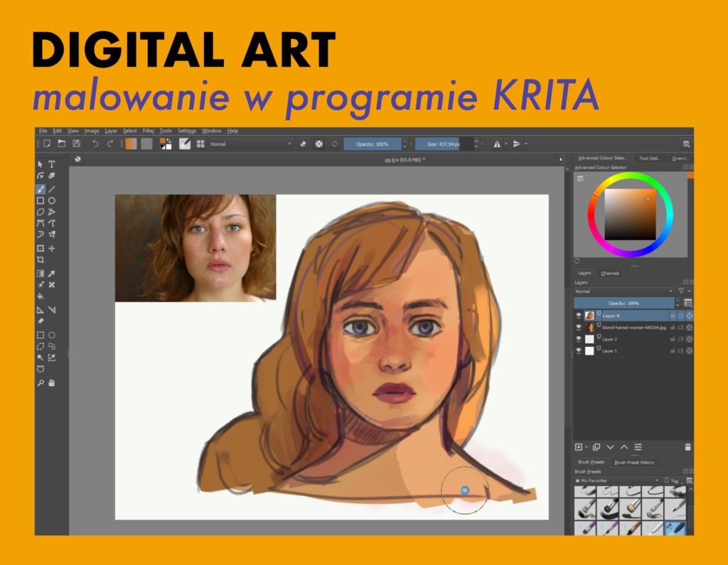The image size is (728, 565).
Task: Toggle visibility of Layer 1
Action: tap(579, 351)
